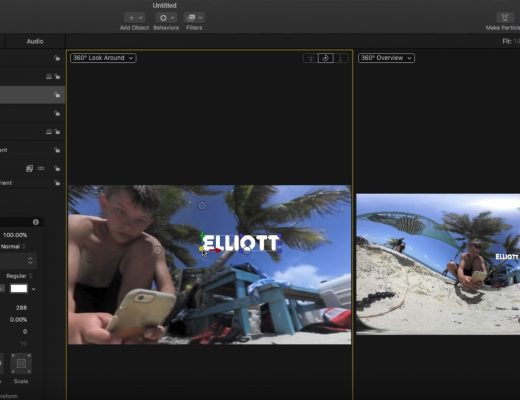Click the stack icon above the highlighted layer
This screenshot has width=520, height=400.
49,77
